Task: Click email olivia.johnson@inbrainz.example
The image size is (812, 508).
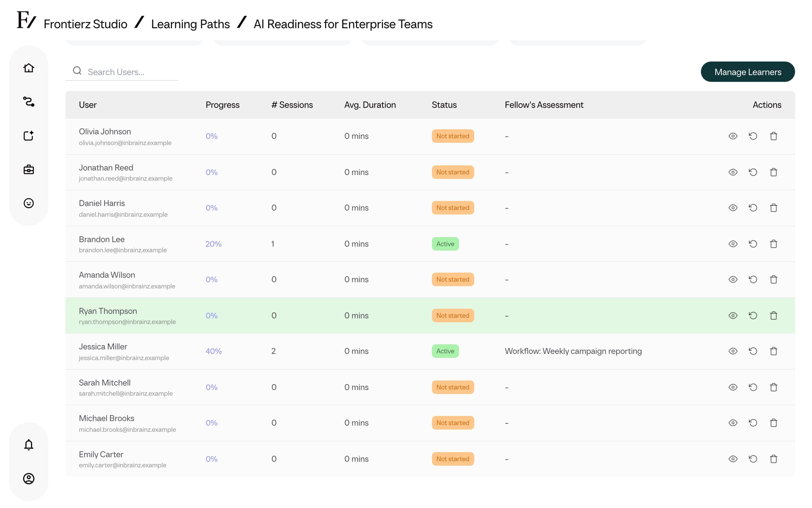Action: coord(125,143)
